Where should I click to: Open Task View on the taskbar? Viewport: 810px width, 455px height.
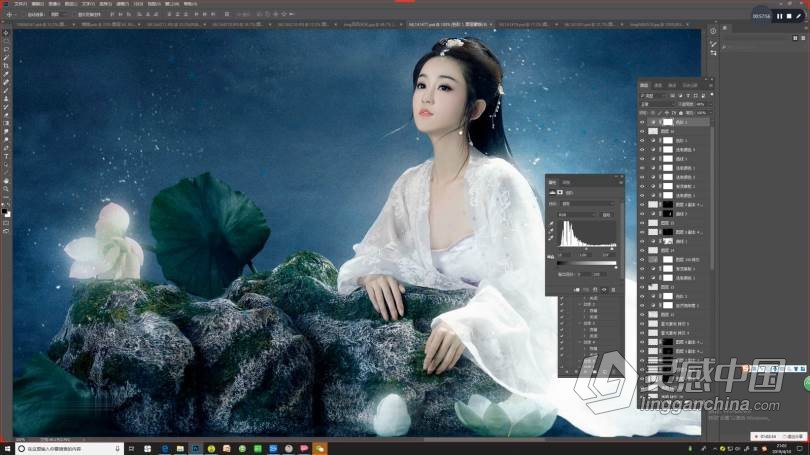coord(131,449)
